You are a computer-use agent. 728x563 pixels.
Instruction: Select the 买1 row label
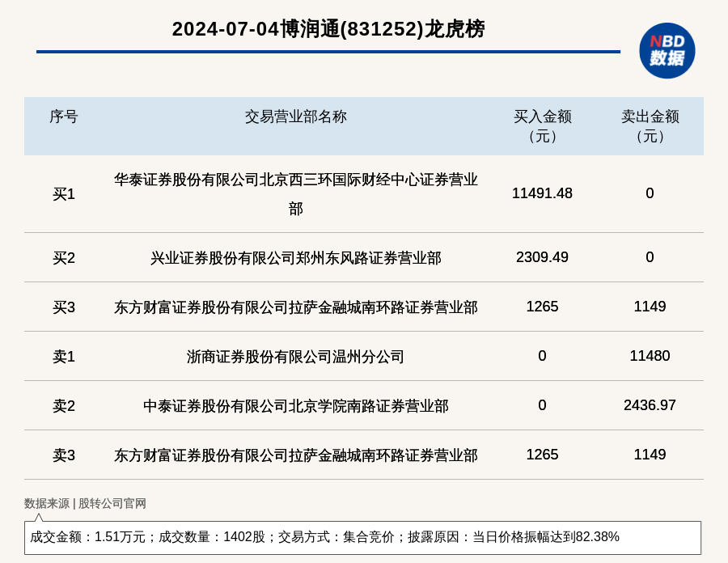pos(64,194)
